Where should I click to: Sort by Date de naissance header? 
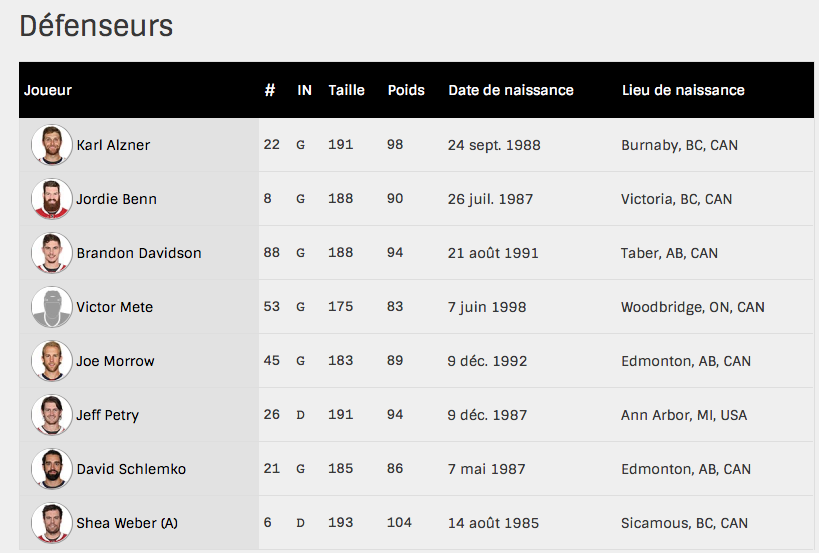point(511,90)
